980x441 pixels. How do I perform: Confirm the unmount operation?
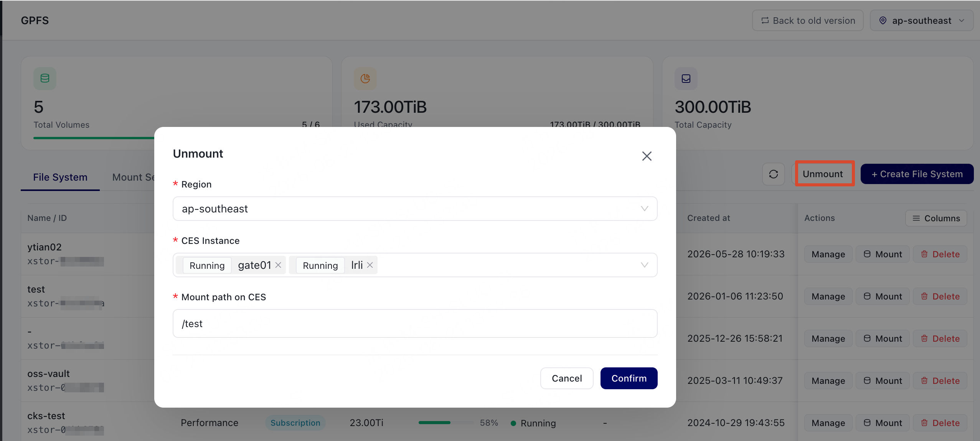pyautogui.click(x=629, y=378)
